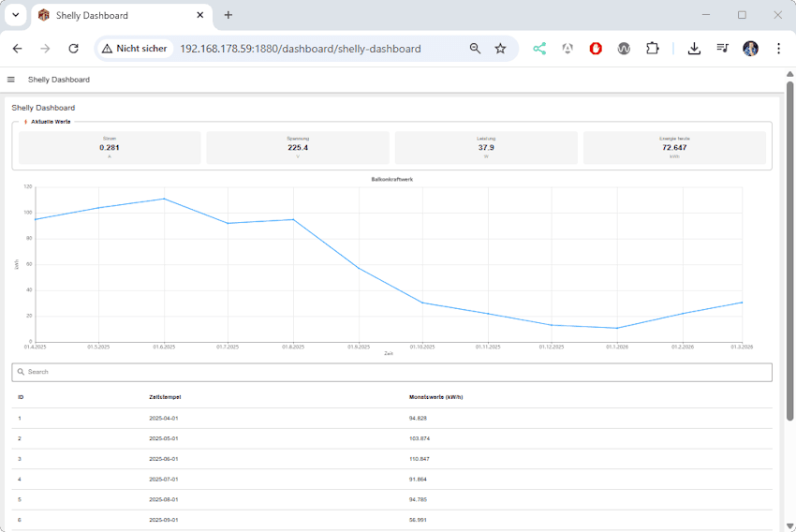Close the Shelly Dashboard tab
The height and width of the screenshot is (532, 796).
[200, 15]
